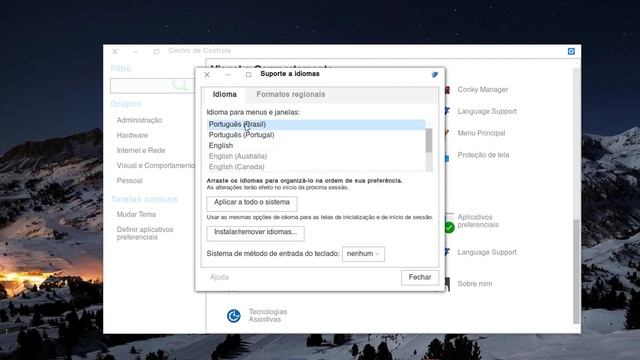This screenshot has width=640, height=360.
Task: Click the filter search box in Centro de Controle
Action: point(152,86)
